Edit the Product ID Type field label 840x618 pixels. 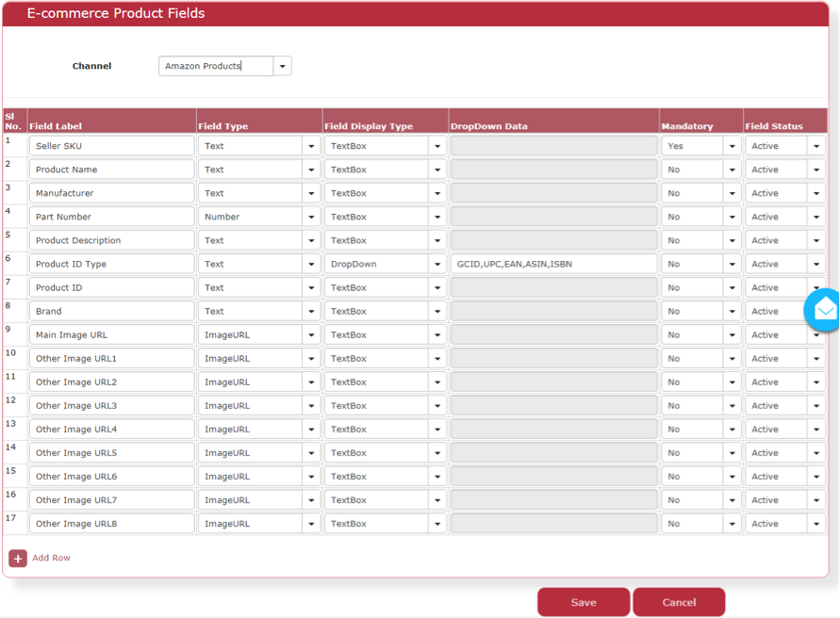click(x=112, y=264)
